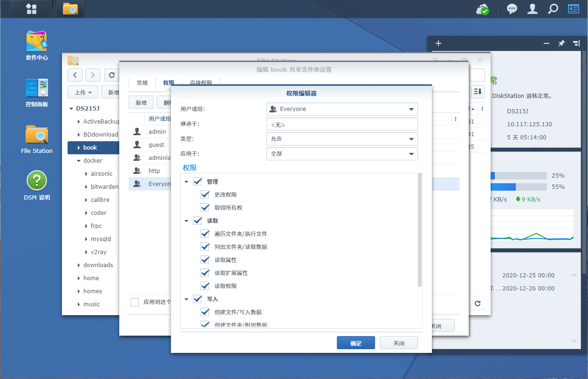
Task: Open the 应用于 dropdown showing 全部
Action: point(342,154)
